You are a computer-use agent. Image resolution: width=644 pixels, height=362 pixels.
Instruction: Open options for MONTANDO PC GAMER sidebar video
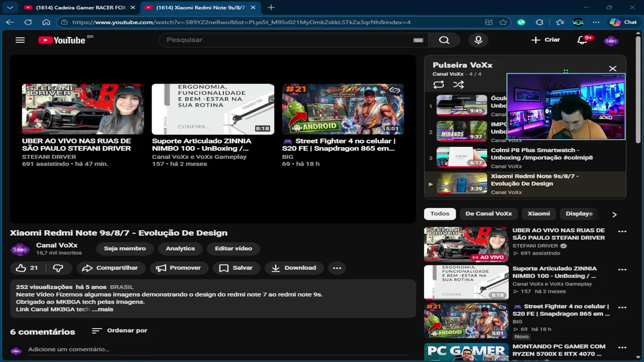point(622,347)
